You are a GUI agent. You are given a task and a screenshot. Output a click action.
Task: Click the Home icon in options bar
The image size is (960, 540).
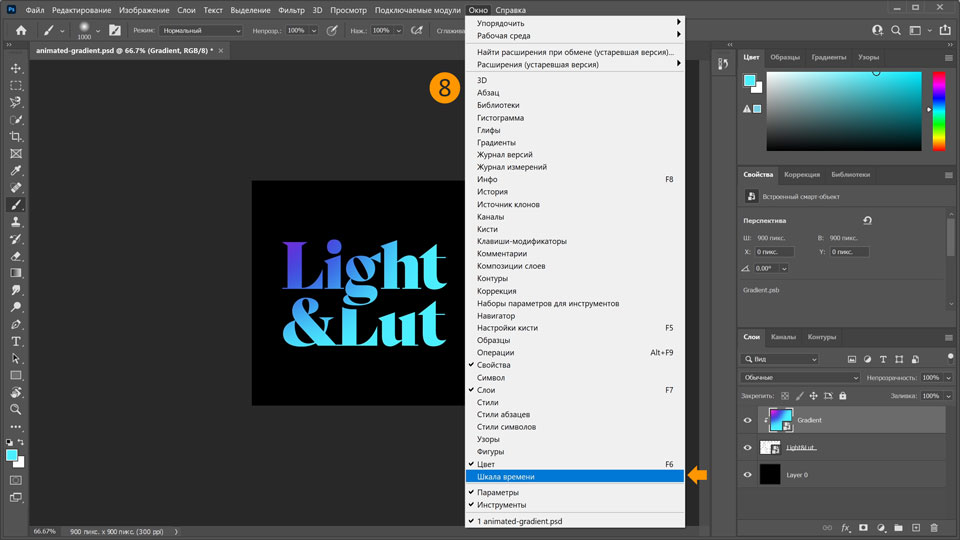pos(21,30)
